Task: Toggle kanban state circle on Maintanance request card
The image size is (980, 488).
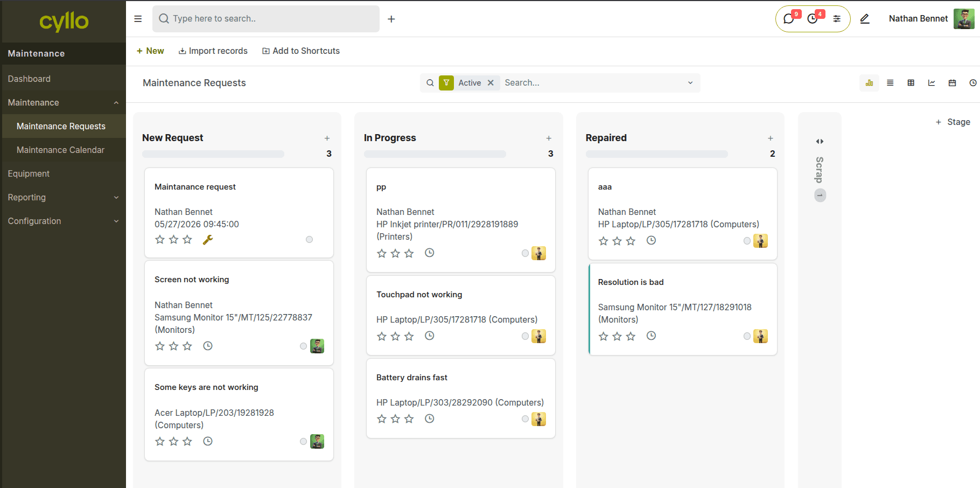Action: pyautogui.click(x=309, y=240)
